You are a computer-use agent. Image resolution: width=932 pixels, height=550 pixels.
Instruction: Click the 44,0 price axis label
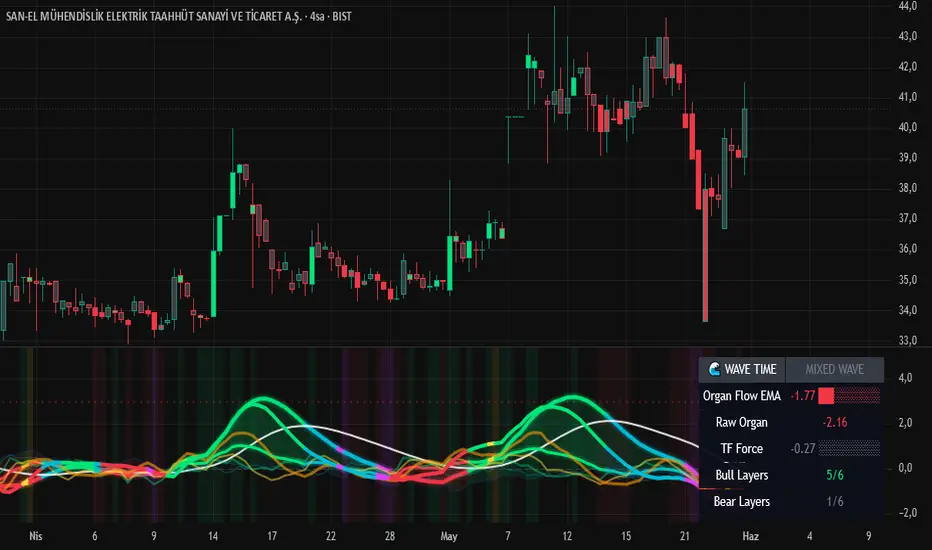coord(908,6)
